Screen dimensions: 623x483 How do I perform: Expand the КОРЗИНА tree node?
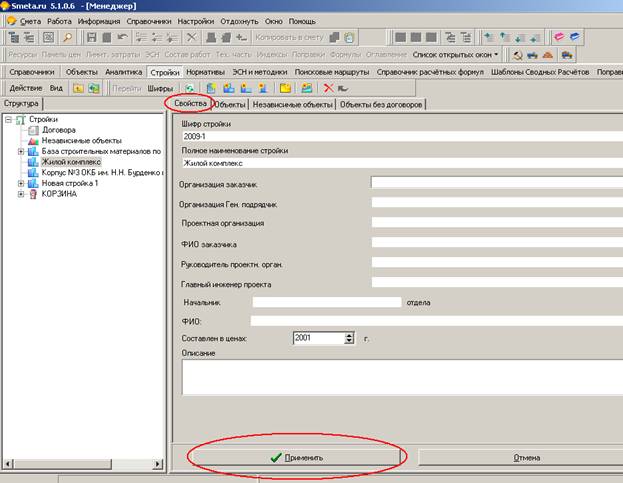pyautogui.click(x=21, y=194)
